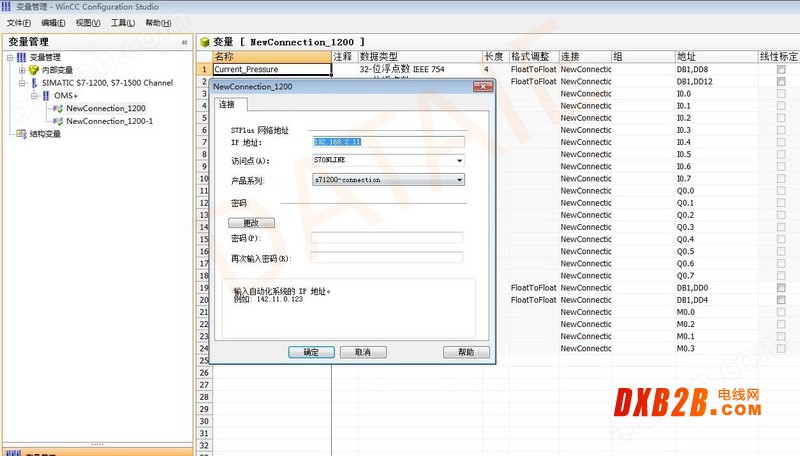Click the Current_Pressure name cell
The width and height of the screenshot is (800, 456).
[x=272, y=69]
